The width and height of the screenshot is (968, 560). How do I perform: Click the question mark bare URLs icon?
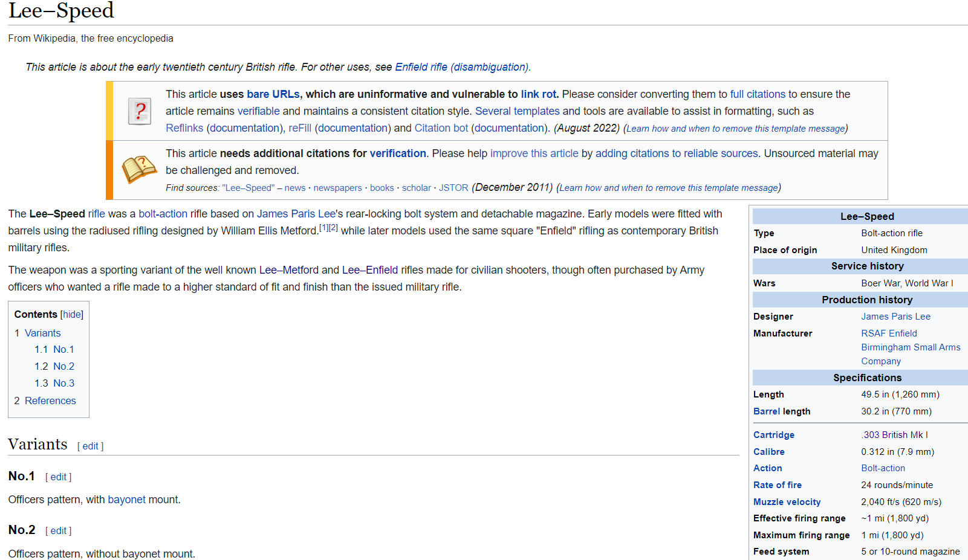click(x=140, y=111)
